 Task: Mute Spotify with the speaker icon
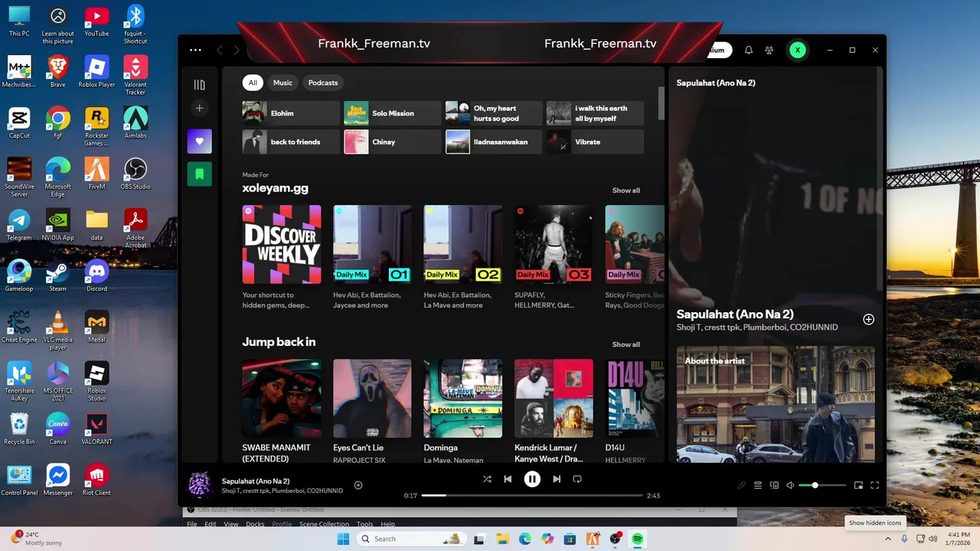coord(790,485)
